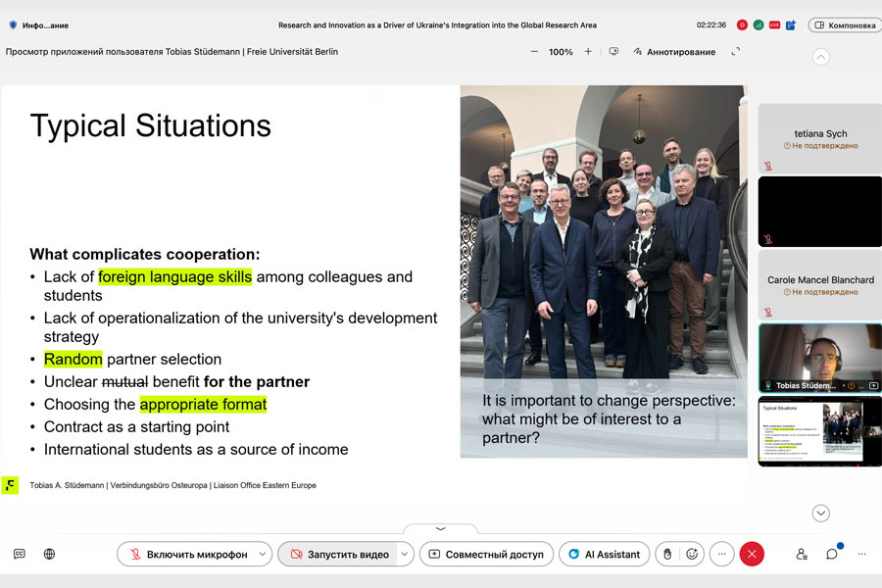Toggle fullscreen for shared content
Image resolution: width=882 pixels, height=588 pixels.
(736, 52)
